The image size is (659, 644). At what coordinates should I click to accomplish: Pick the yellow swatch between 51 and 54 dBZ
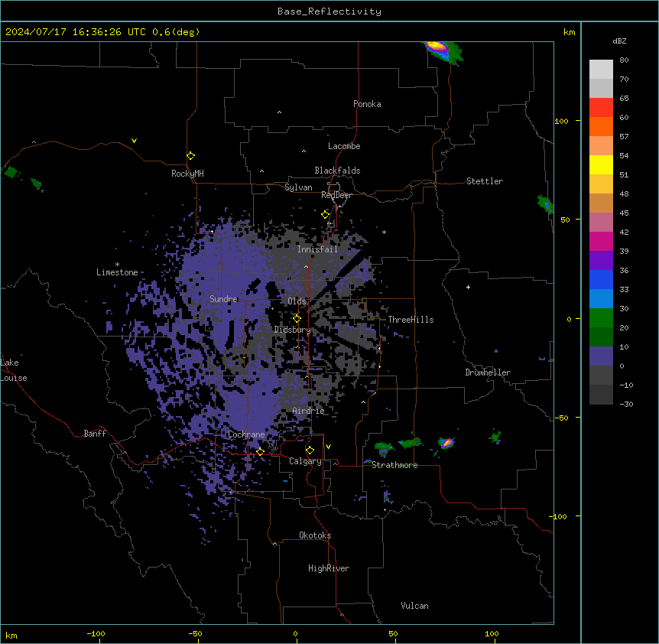[601, 164]
